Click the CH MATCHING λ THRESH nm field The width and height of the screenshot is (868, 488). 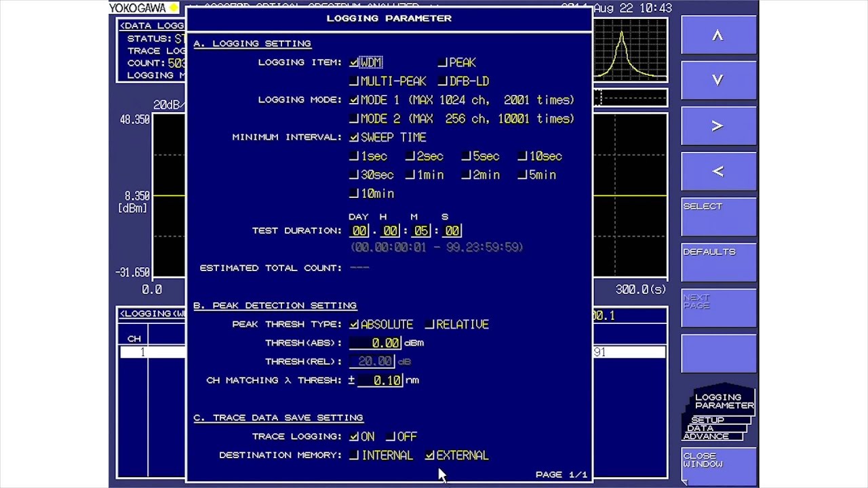click(x=380, y=381)
